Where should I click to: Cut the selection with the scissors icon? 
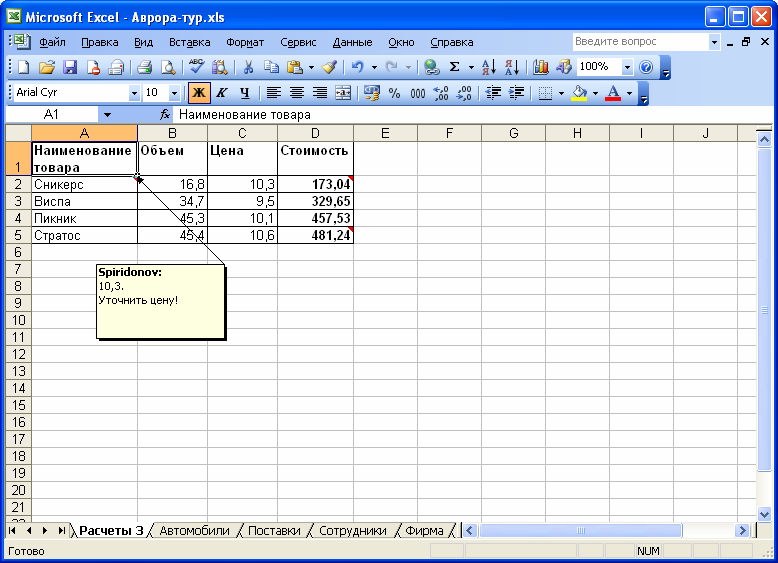tap(249, 67)
